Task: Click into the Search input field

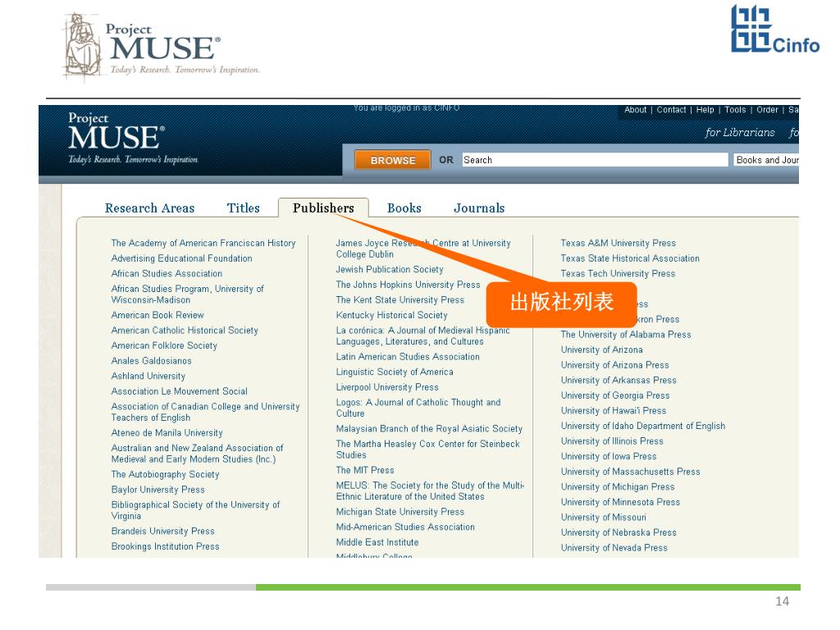Action: point(596,160)
